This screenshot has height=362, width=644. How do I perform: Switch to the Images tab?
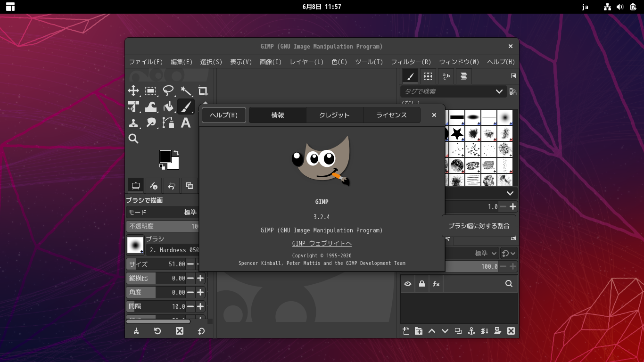tap(190, 186)
